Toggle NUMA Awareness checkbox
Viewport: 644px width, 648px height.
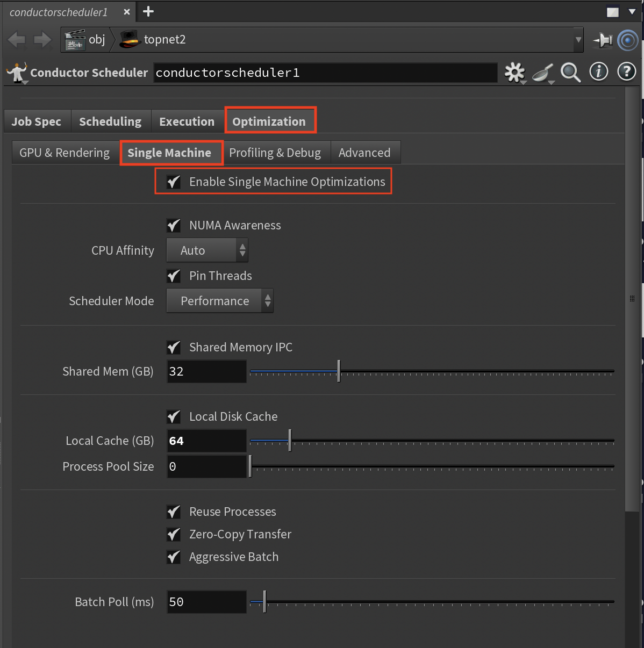pos(174,225)
